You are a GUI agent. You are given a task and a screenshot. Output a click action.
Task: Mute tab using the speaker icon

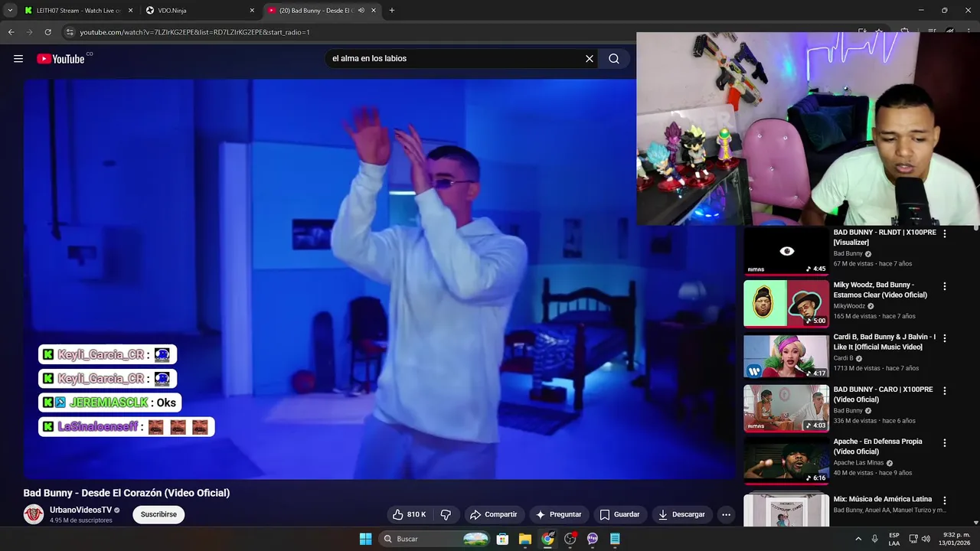click(x=361, y=11)
